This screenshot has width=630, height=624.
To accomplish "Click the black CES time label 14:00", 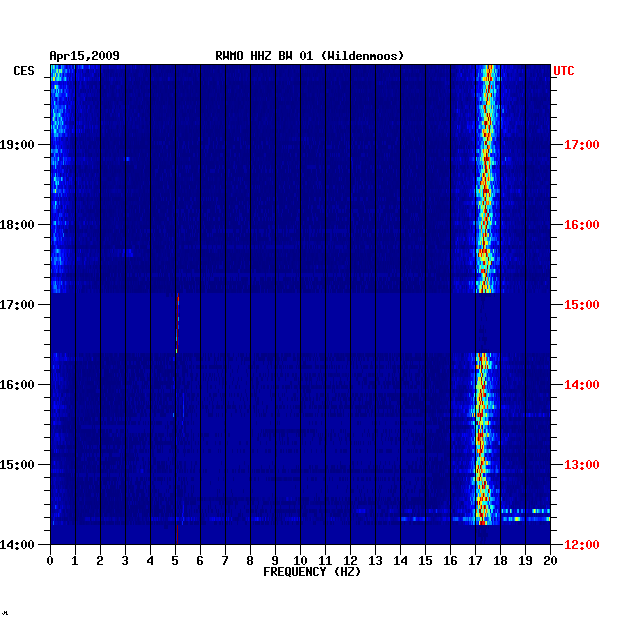I will click(x=17, y=545).
